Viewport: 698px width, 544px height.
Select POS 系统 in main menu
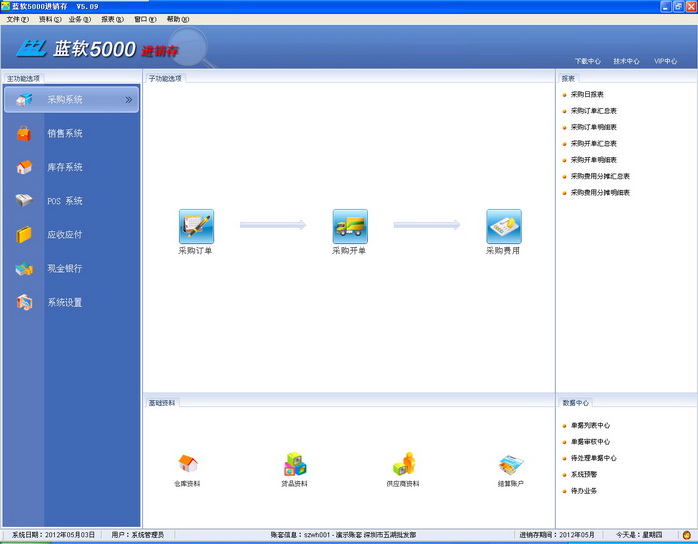click(65, 201)
